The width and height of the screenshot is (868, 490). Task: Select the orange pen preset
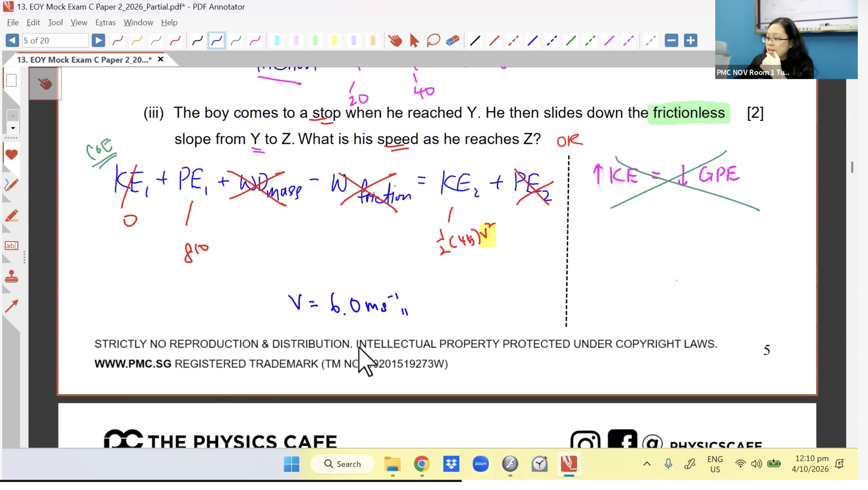click(137, 40)
